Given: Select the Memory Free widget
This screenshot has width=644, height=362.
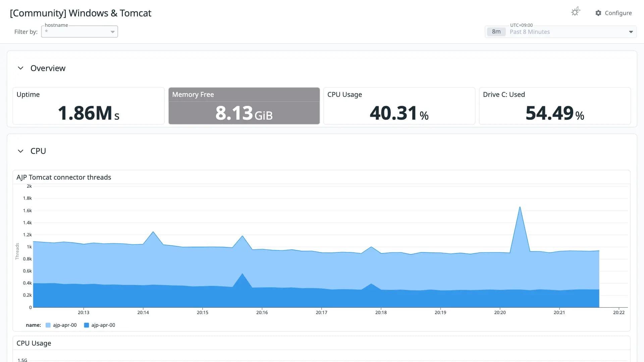Looking at the screenshot, I should [x=244, y=106].
